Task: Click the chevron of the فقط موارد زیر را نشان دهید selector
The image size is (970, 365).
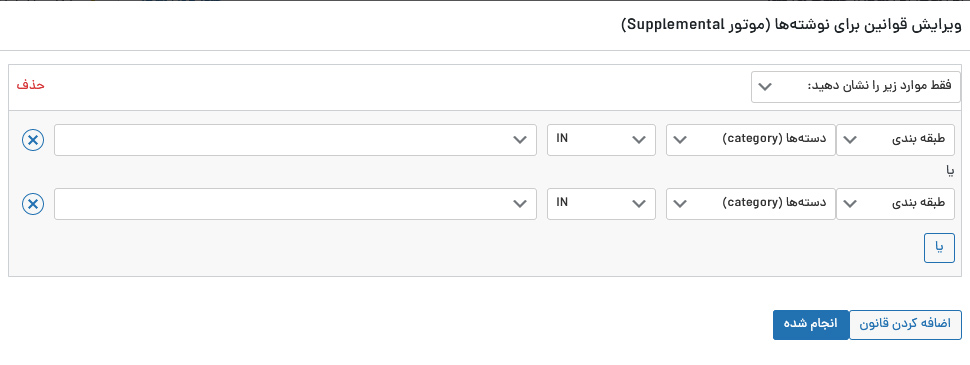Action: [x=765, y=87]
